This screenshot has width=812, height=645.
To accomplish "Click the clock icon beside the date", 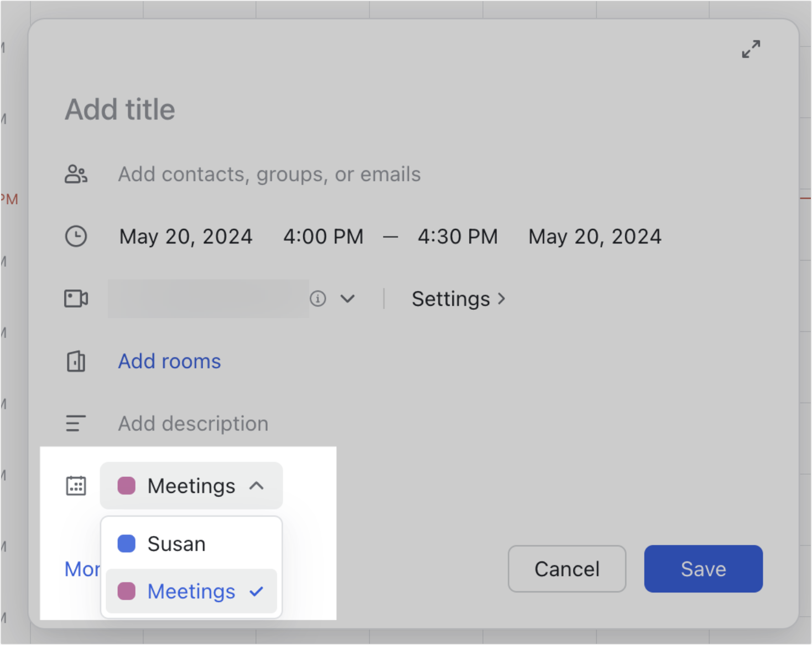I will 77,236.
